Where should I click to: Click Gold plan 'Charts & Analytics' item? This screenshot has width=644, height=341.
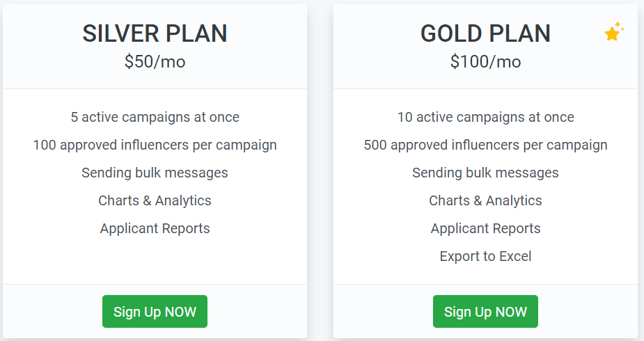click(485, 200)
